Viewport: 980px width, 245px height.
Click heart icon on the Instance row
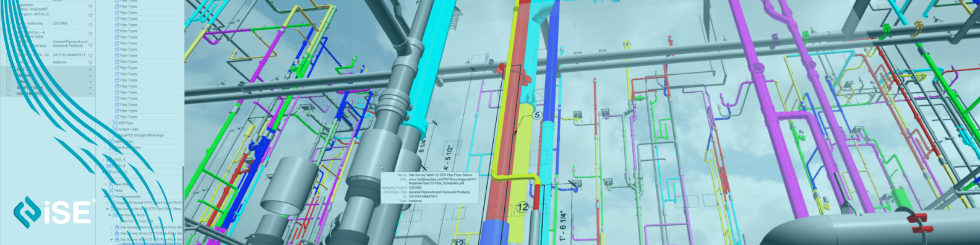click(90, 63)
